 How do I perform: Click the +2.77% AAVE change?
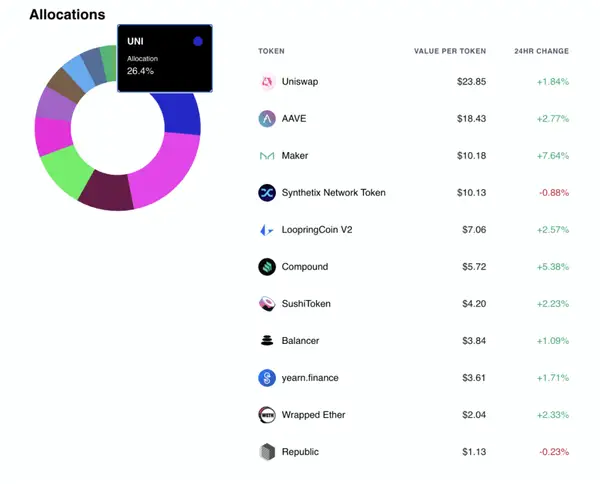(553, 119)
